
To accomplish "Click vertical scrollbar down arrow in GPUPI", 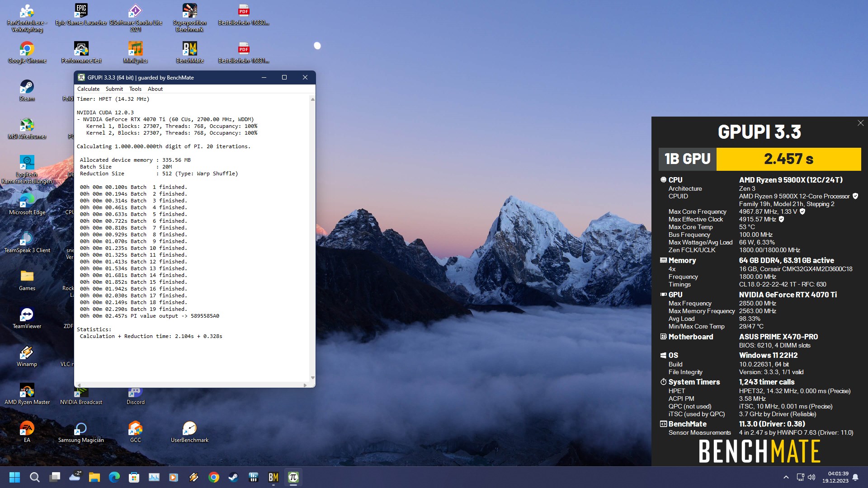I will (312, 378).
